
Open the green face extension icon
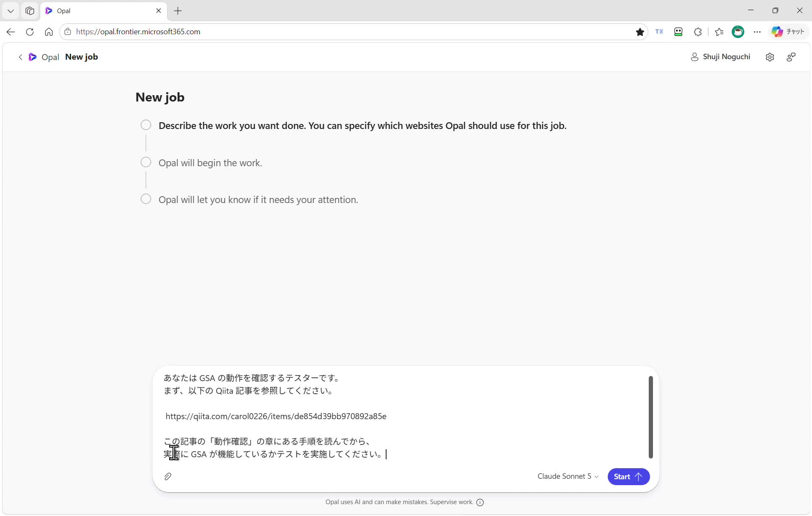coord(678,32)
